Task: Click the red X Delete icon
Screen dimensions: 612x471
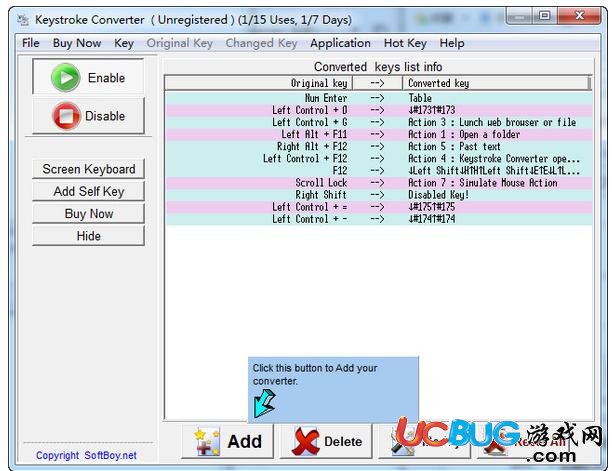Action: click(x=305, y=441)
